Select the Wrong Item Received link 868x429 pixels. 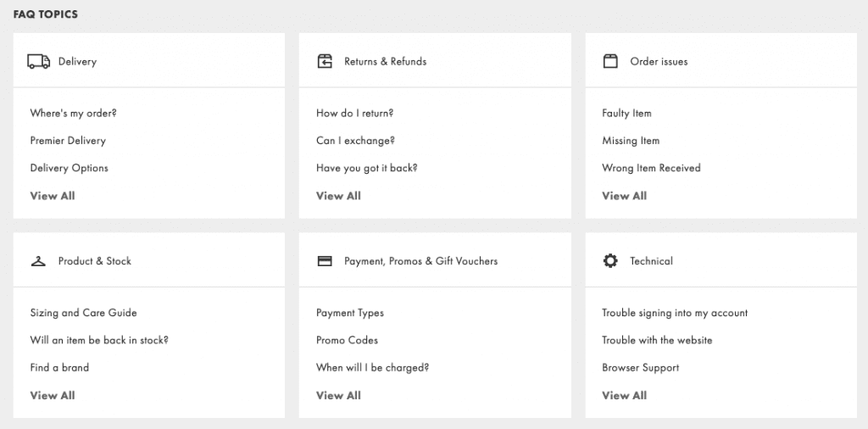(651, 168)
